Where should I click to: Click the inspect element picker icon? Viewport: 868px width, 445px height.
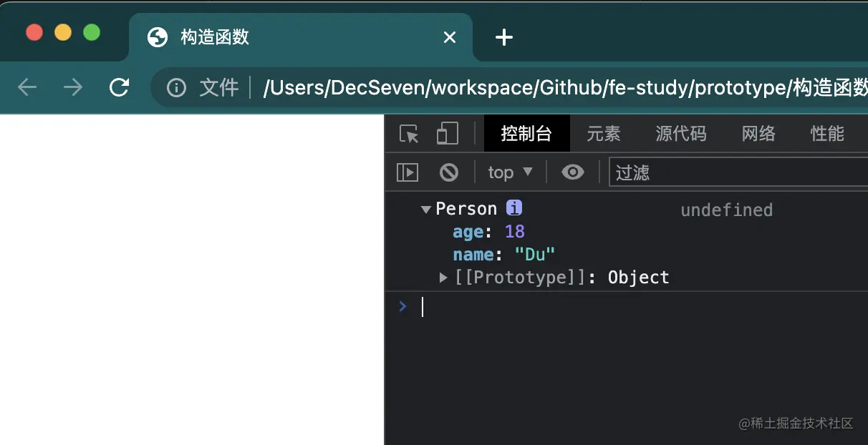point(409,134)
